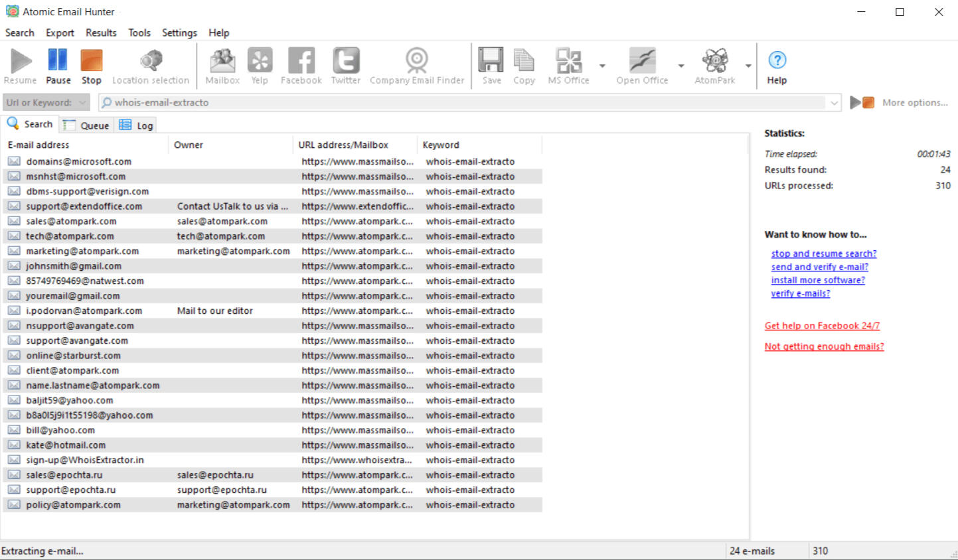This screenshot has height=560, width=958.
Task: Switch to the Queue tab
Action: click(86, 125)
